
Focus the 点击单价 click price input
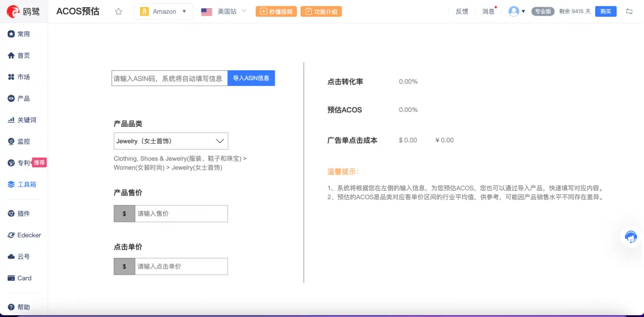181,266
